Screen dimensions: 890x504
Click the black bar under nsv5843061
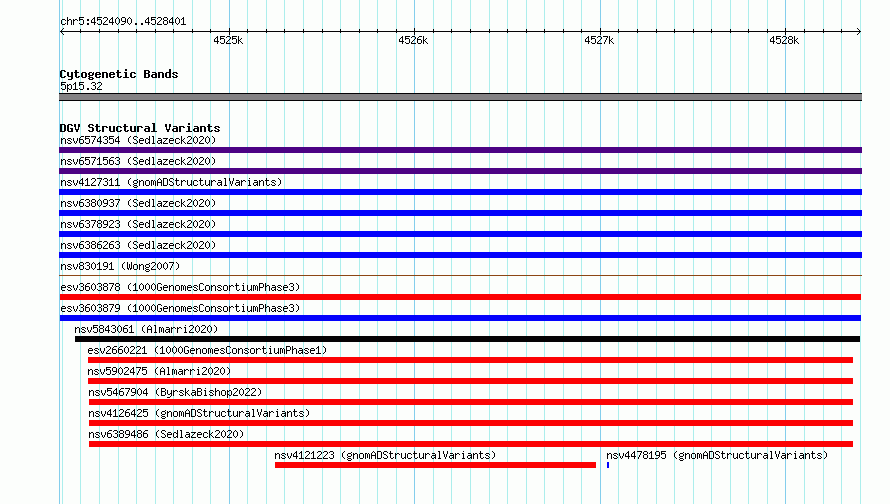[467, 339]
